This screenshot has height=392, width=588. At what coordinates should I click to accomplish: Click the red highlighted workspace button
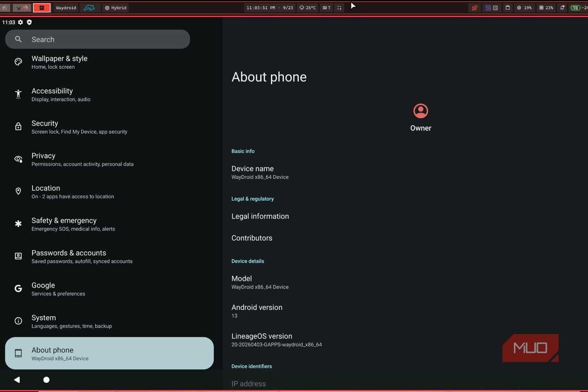point(42,8)
